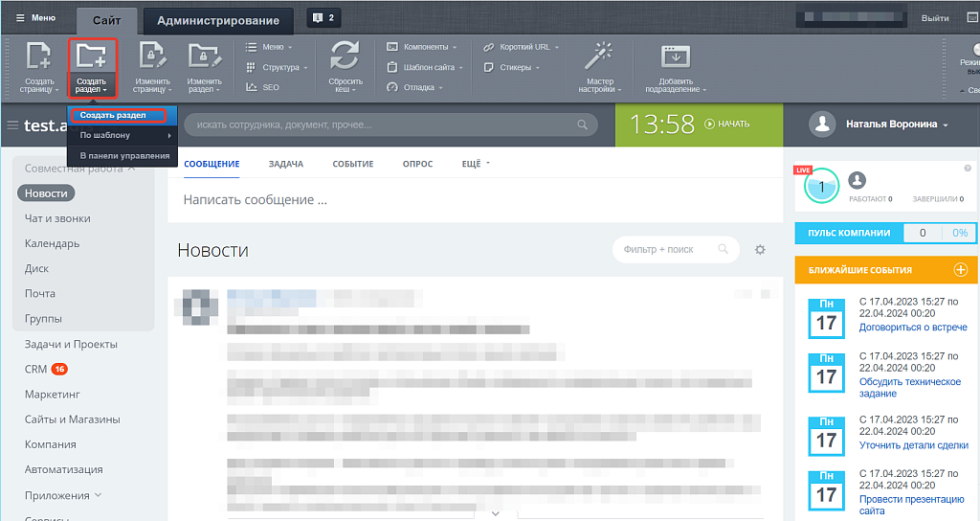The height and width of the screenshot is (521, 980).
Task: Open the main Меню hamburger button
Action: [35, 17]
